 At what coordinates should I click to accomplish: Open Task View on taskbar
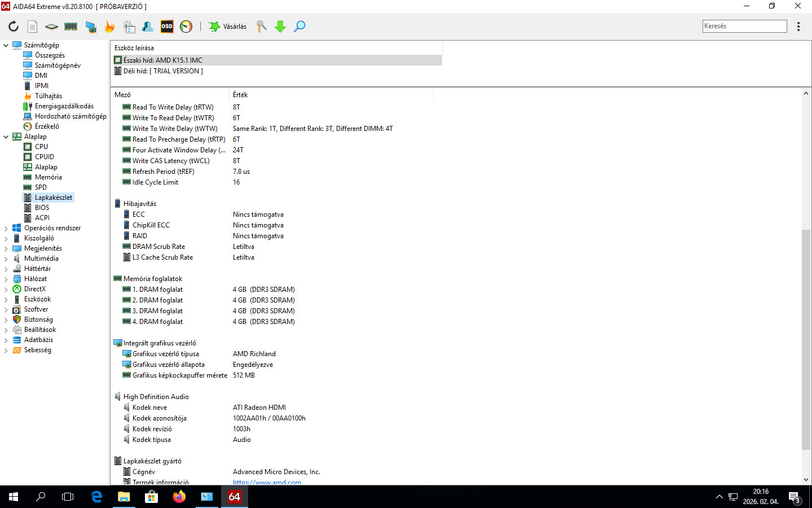click(68, 497)
